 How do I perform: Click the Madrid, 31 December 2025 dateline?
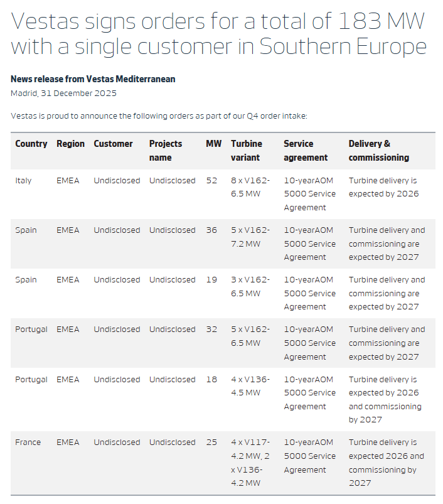(63, 94)
